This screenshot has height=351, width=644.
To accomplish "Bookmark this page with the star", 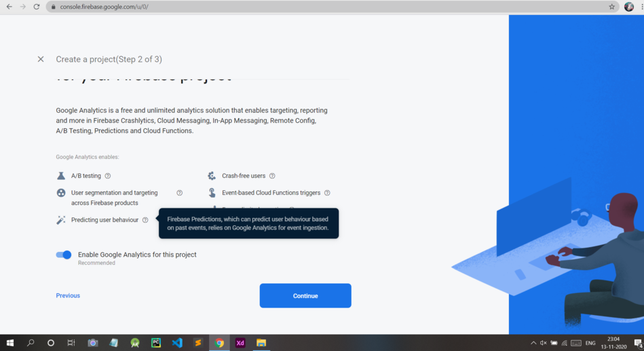I will [x=611, y=7].
